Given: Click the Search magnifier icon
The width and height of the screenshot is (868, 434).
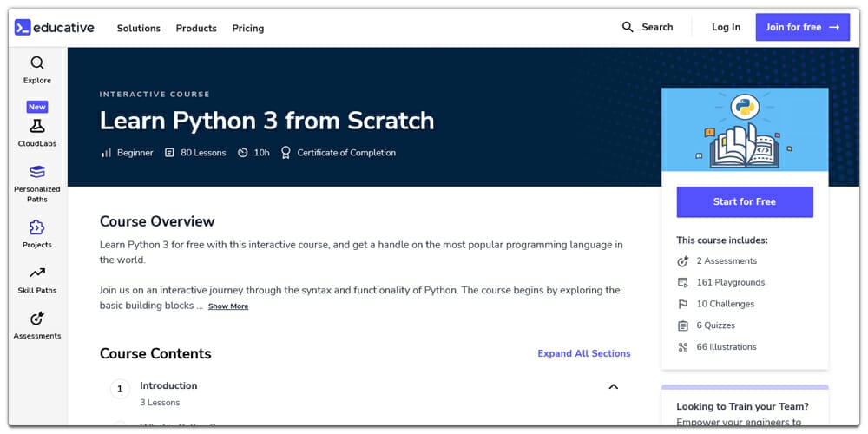Looking at the screenshot, I should tap(628, 27).
